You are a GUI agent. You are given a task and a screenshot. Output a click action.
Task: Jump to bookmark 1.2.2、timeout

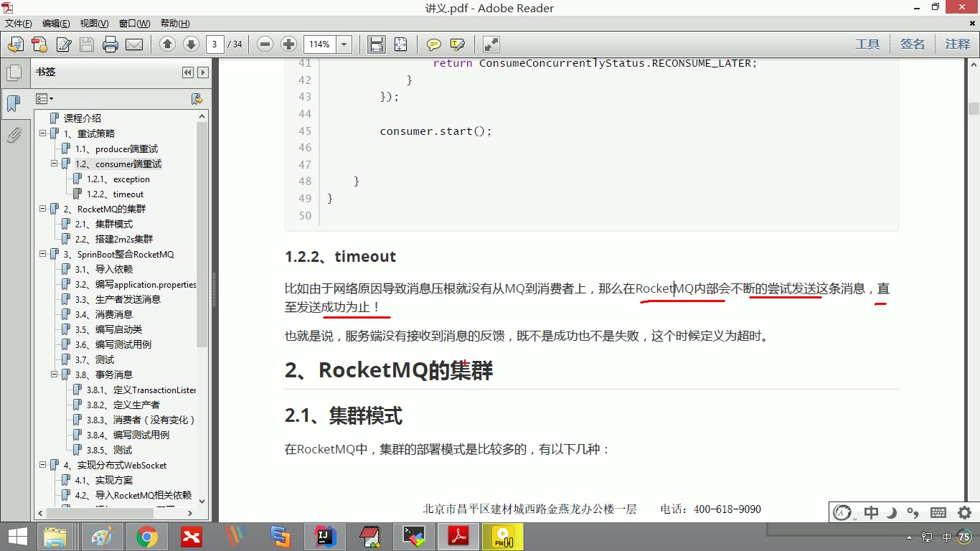tap(115, 194)
